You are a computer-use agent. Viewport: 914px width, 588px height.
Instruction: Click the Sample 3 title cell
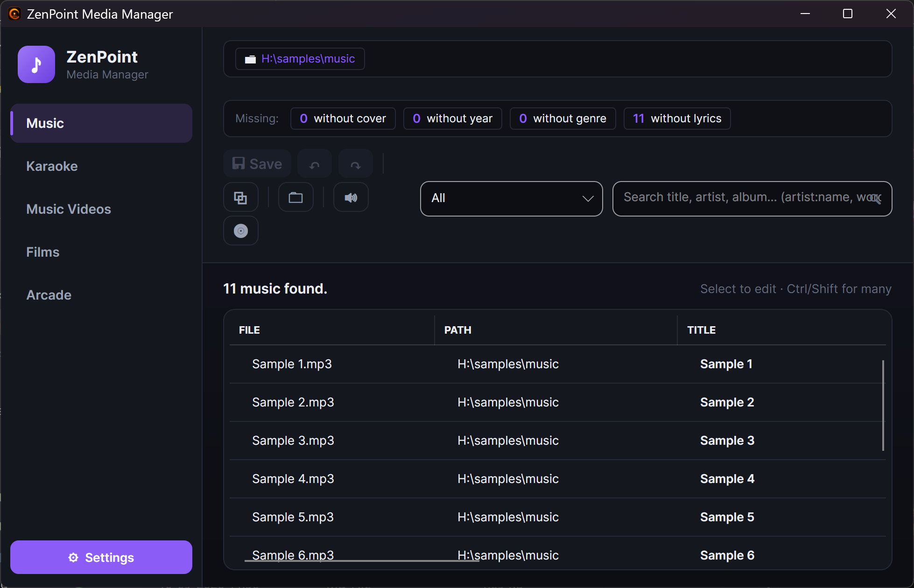(x=727, y=441)
